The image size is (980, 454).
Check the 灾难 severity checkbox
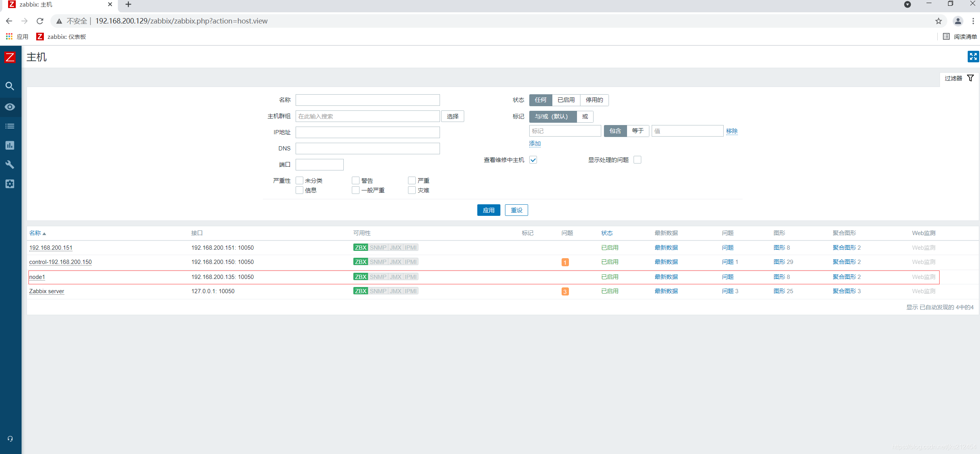coord(412,190)
